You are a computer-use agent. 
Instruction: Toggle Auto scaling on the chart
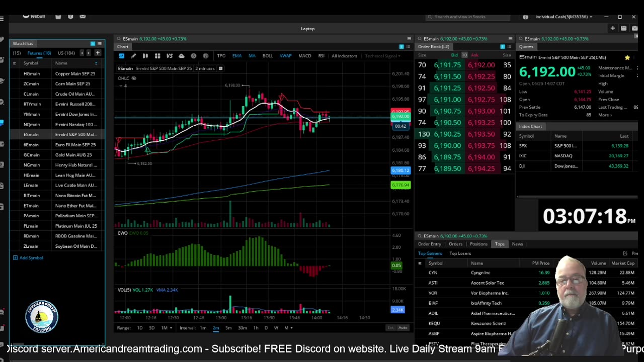(x=403, y=328)
